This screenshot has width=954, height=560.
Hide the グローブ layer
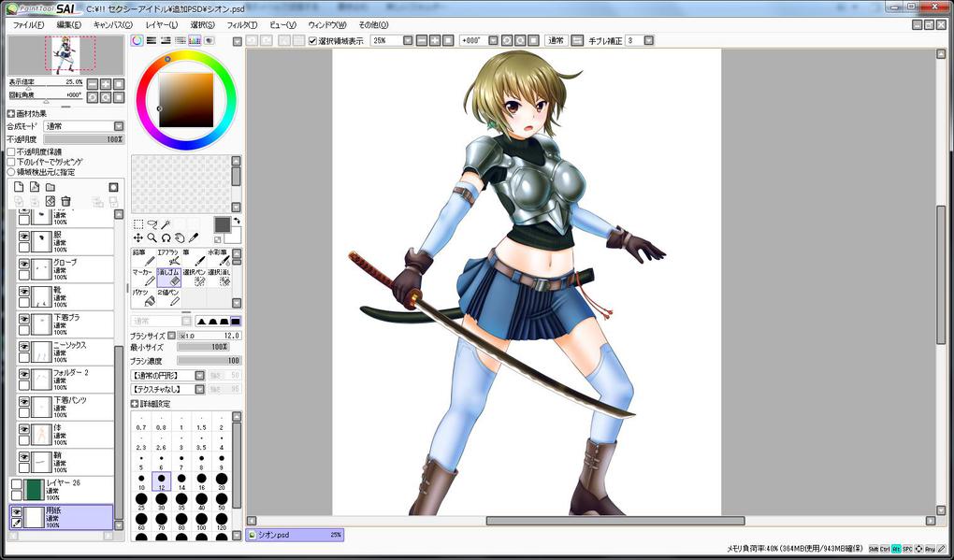point(24,264)
